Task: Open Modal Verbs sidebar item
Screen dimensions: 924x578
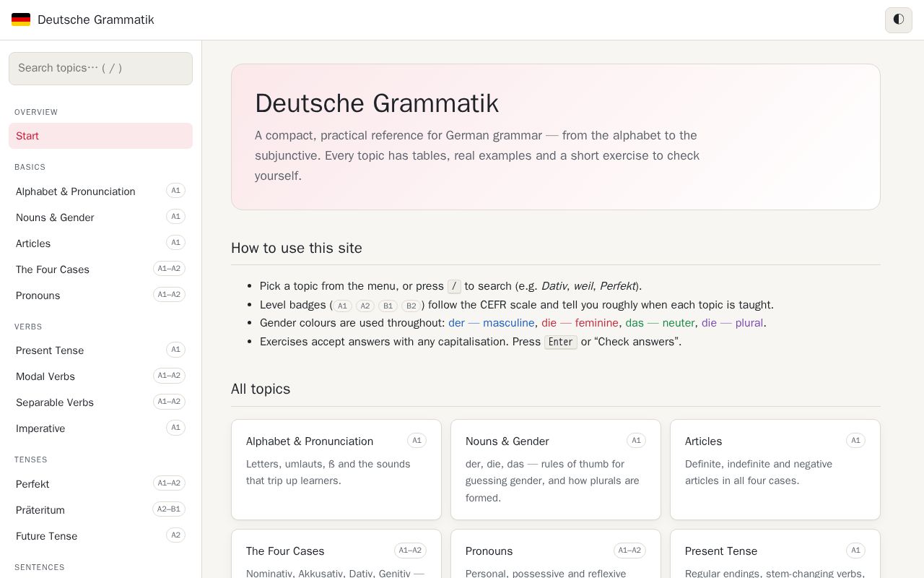Action: click(100, 376)
